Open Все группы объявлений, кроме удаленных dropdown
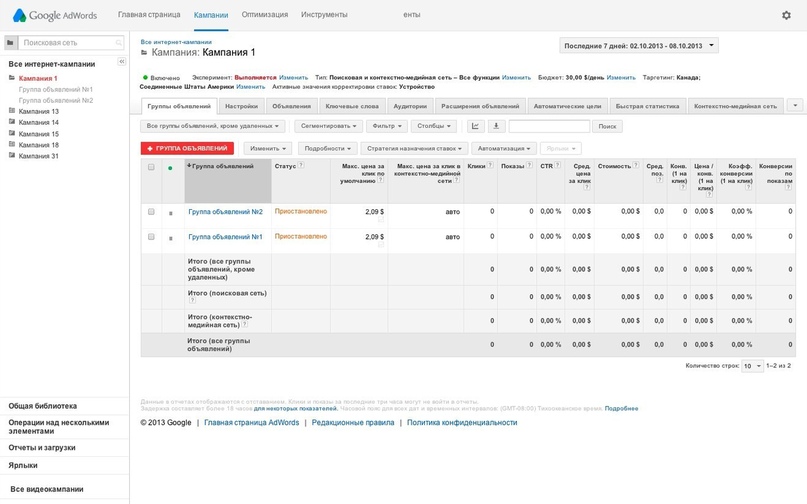This screenshot has width=807, height=504. (x=212, y=126)
